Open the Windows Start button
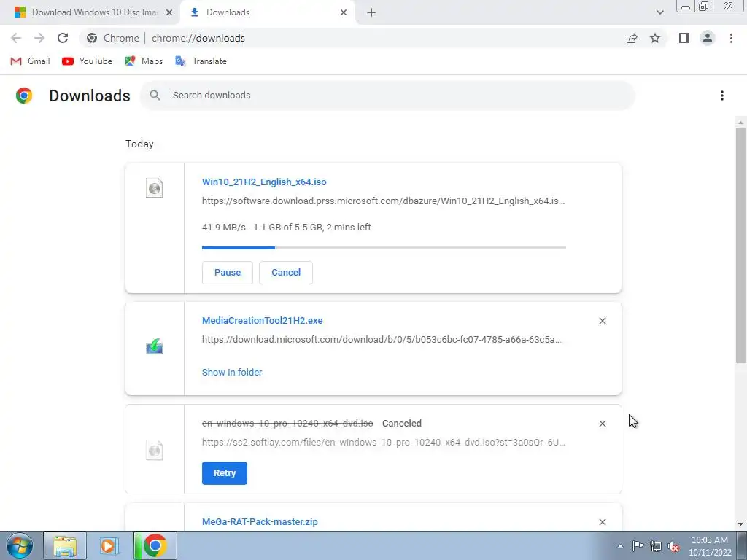The width and height of the screenshot is (747, 560). tap(20, 545)
